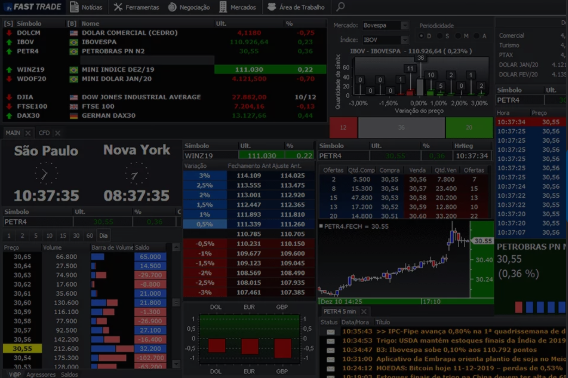Select the Dia interval button
Viewport: 568px width, 378px height.
[103, 236]
